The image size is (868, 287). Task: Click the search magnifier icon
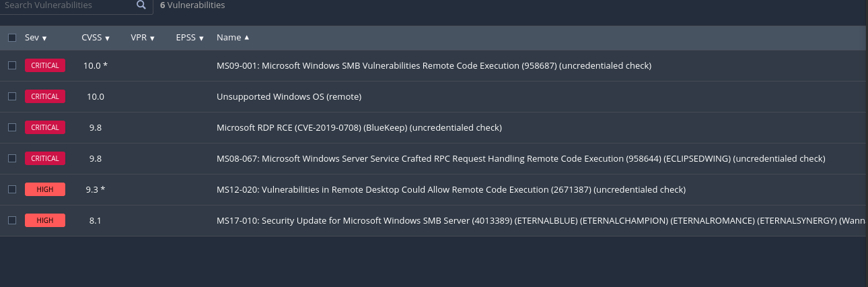click(x=141, y=5)
